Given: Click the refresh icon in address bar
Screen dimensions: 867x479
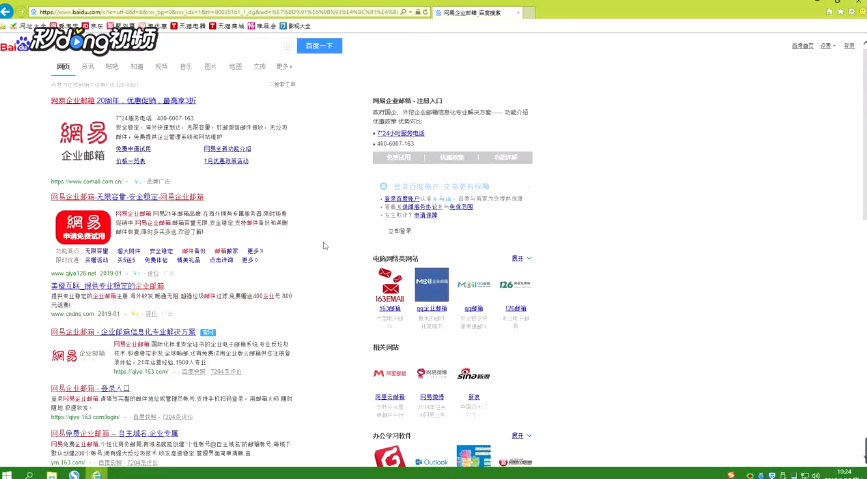Looking at the screenshot, I should pyautogui.click(x=425, y=12).
